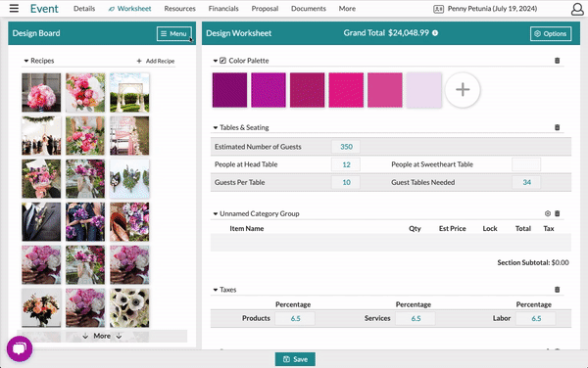588x368 pixels.
Task: Edit Estimated Number of Guests field
Action: 346,147
